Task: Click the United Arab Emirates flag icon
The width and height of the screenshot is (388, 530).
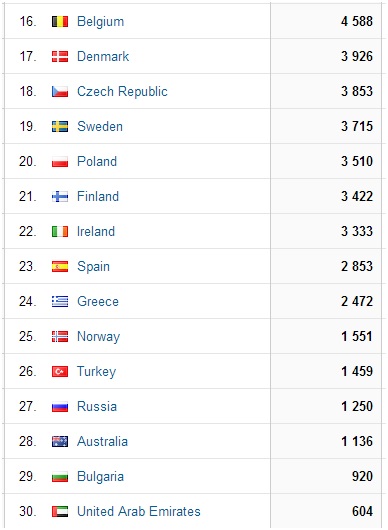Action: click(60, 511)
